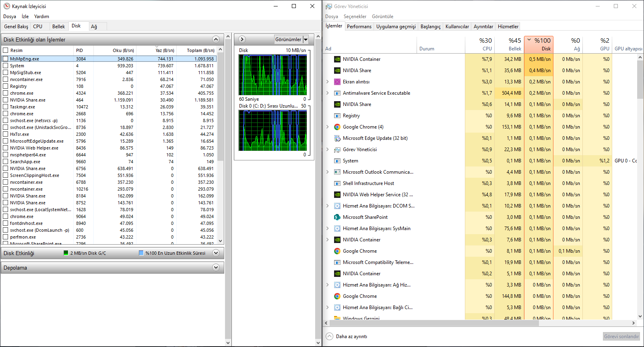Click Hizmet Ana Bilgisayarı: SysMain icon
The height and width of the screenshot is (347, 644).
coord(337,229)
